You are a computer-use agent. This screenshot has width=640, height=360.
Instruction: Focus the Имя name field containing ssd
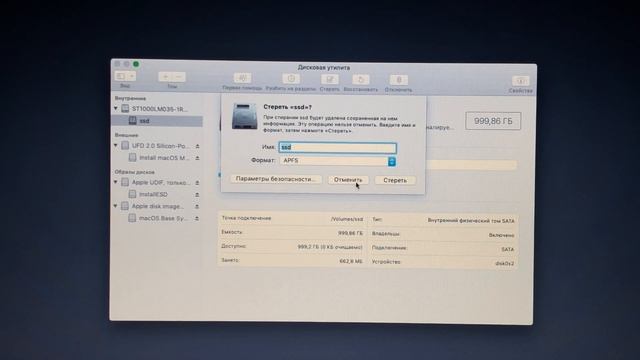click(x=338, y=147)
